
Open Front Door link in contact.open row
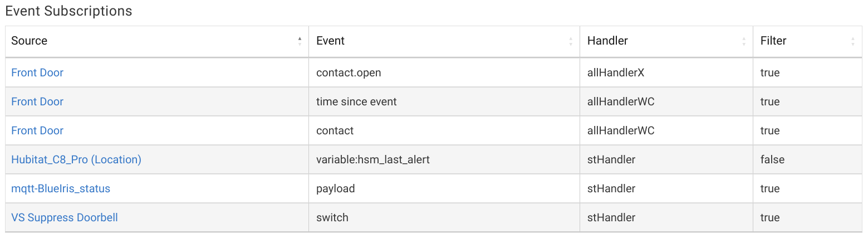coord(37,72)
